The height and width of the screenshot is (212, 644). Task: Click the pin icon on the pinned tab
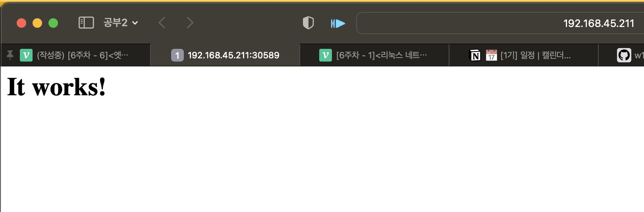pos(10,55)
